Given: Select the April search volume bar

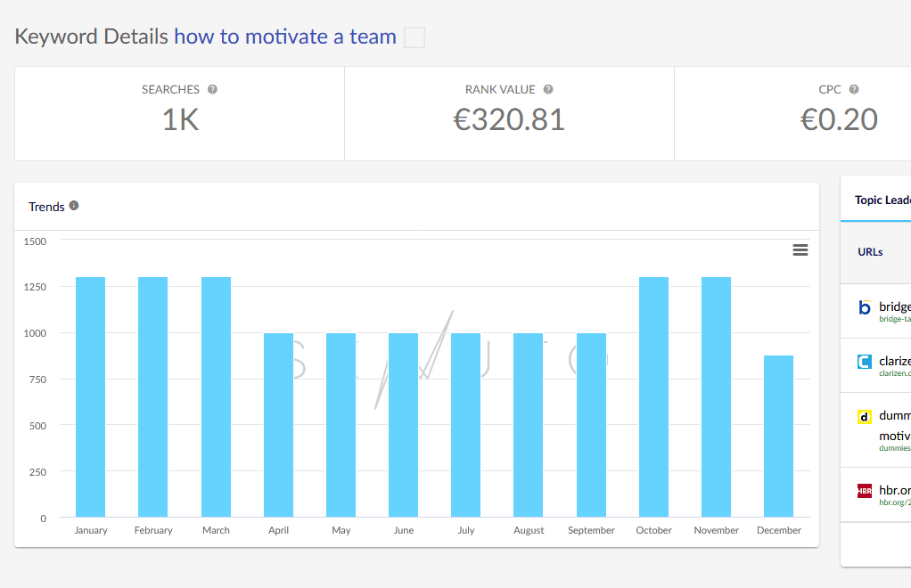Looking at the screenshot, I should point(278,425).
